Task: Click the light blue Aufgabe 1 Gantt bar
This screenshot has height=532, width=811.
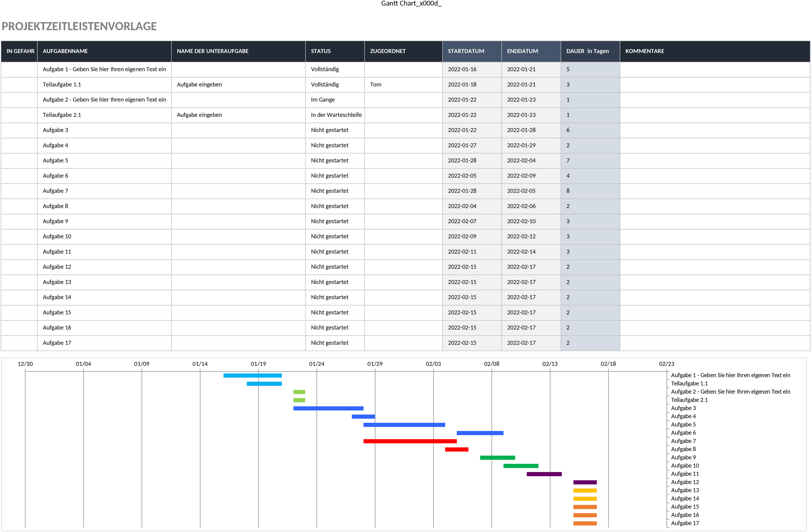Action: [x=252, y=375]
